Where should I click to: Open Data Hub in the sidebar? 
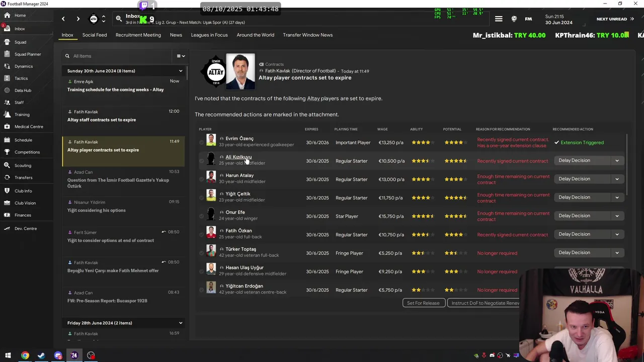(x=23, y=90)
